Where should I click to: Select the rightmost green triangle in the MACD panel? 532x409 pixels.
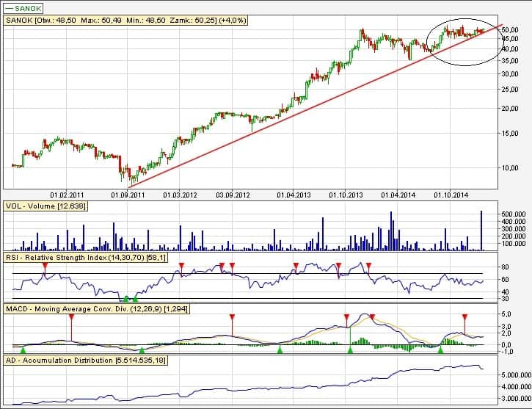(x=440, y=351)
